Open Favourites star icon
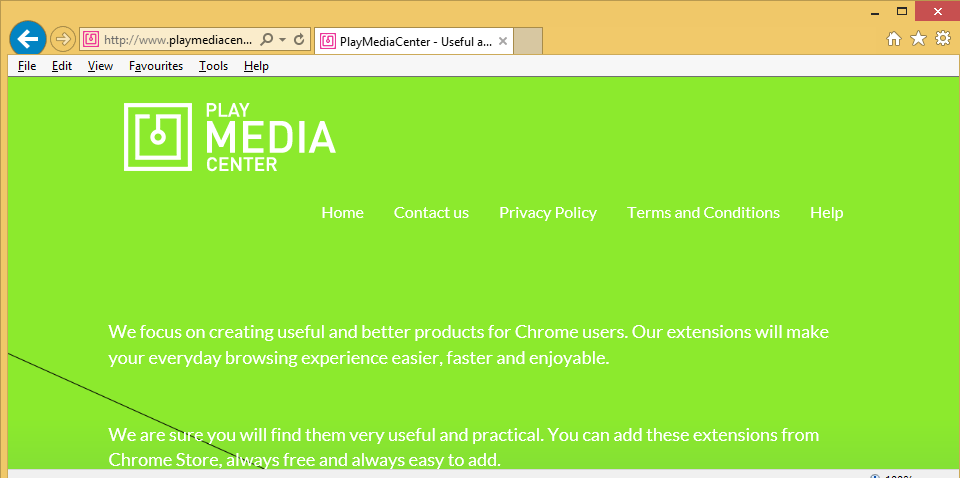This screenshot has height=478, width=960. pos(918,39)
